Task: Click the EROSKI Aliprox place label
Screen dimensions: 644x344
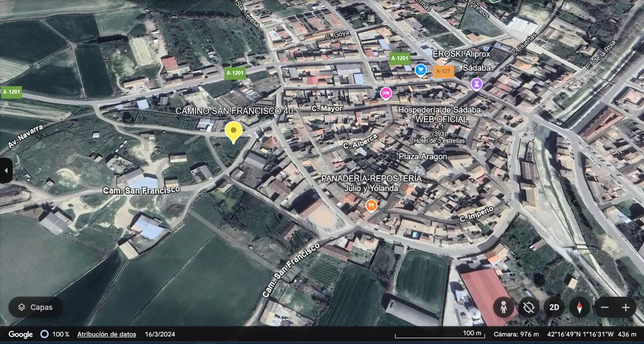Action: click(462, 54)
